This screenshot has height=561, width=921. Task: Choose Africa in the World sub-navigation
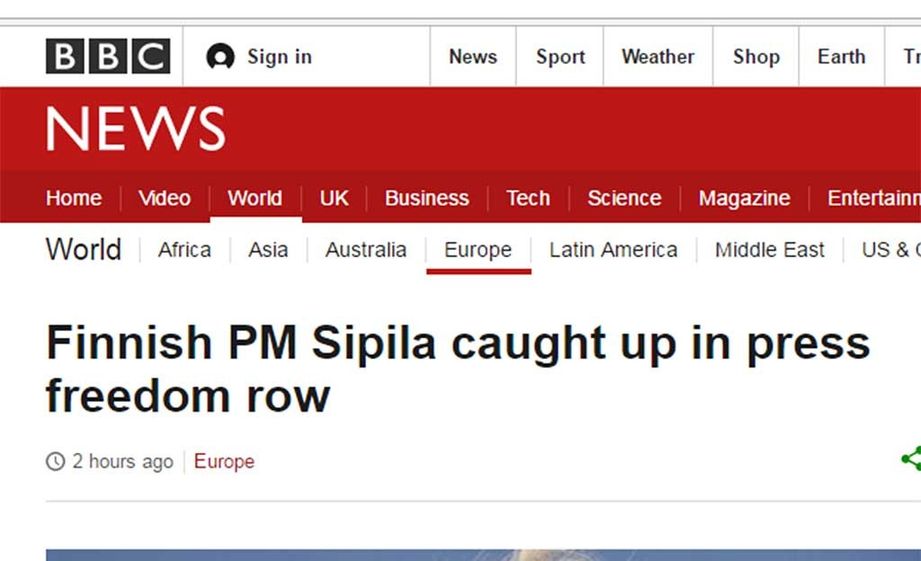(185, 250)
